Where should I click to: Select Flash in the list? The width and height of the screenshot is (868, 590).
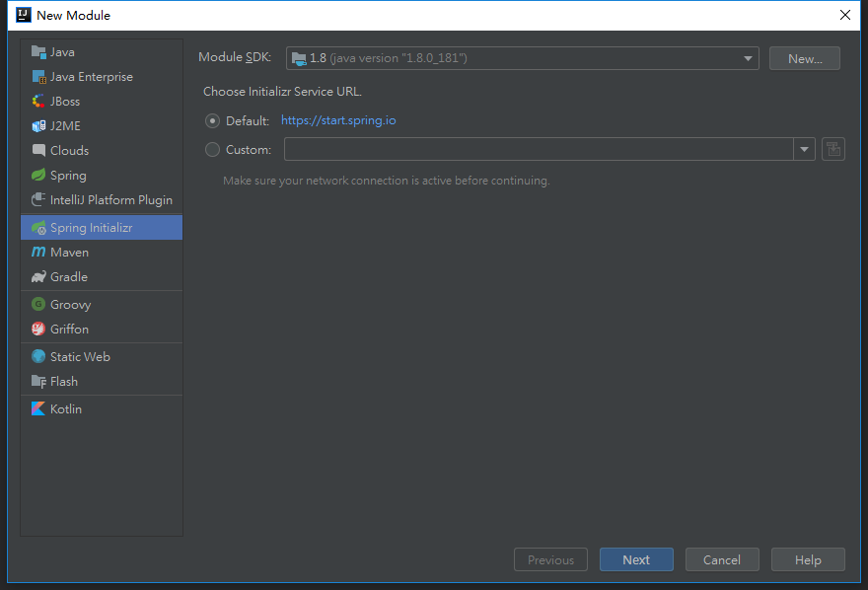point(102,382)
